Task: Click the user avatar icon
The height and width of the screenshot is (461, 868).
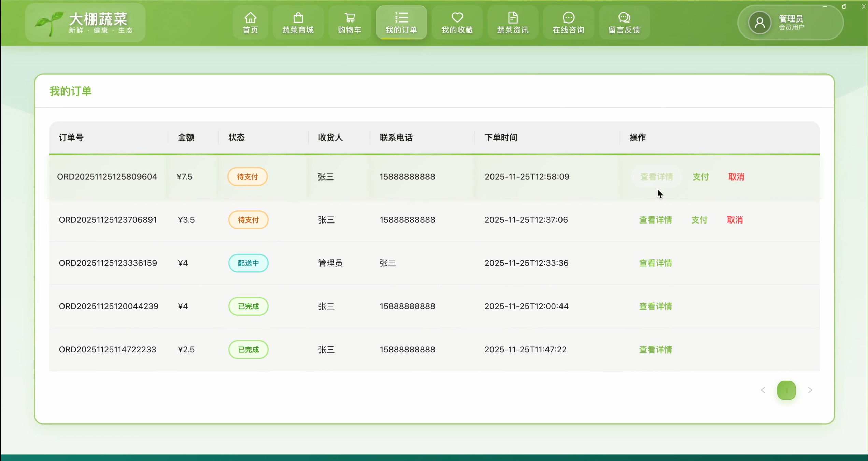Action: [x=759, y=23]
